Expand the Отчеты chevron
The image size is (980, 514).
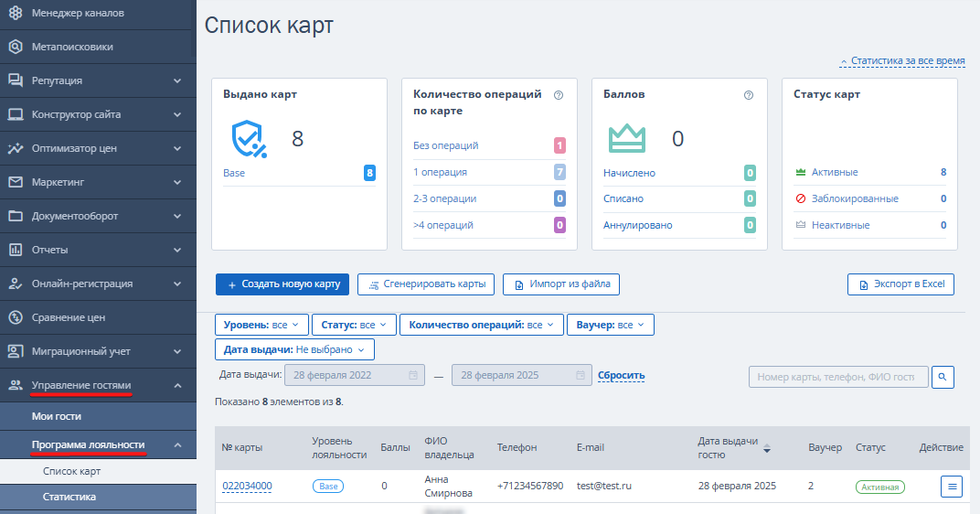177,250
